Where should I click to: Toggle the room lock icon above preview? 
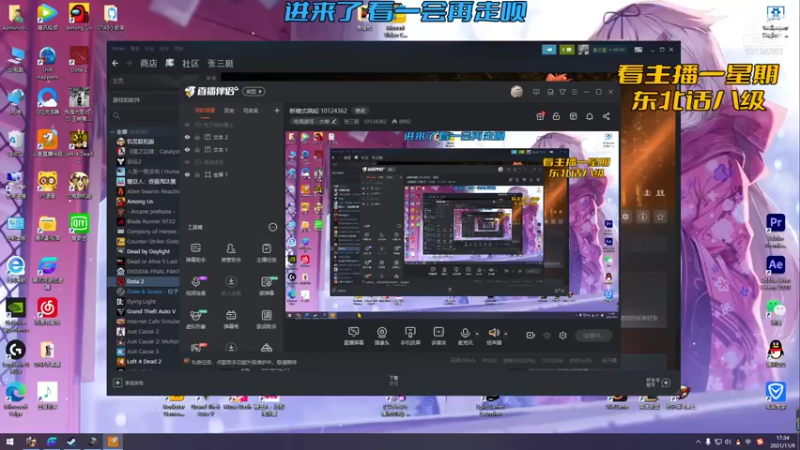556,116
